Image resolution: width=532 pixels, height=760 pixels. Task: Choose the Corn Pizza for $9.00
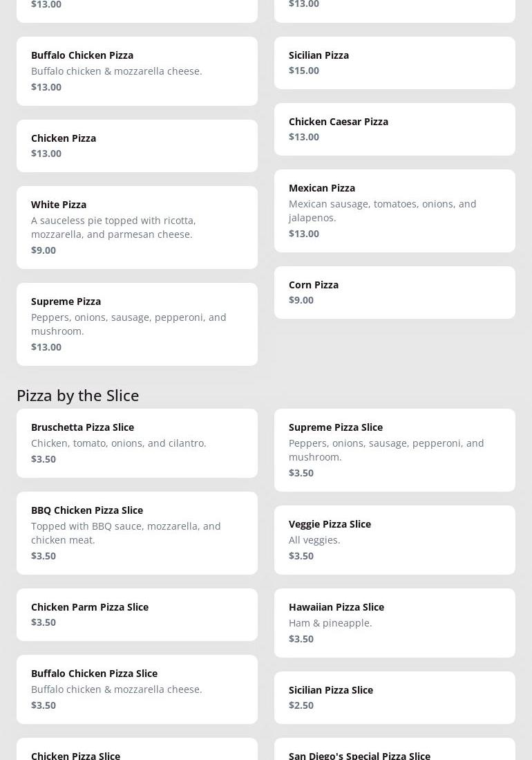point(395,293)
